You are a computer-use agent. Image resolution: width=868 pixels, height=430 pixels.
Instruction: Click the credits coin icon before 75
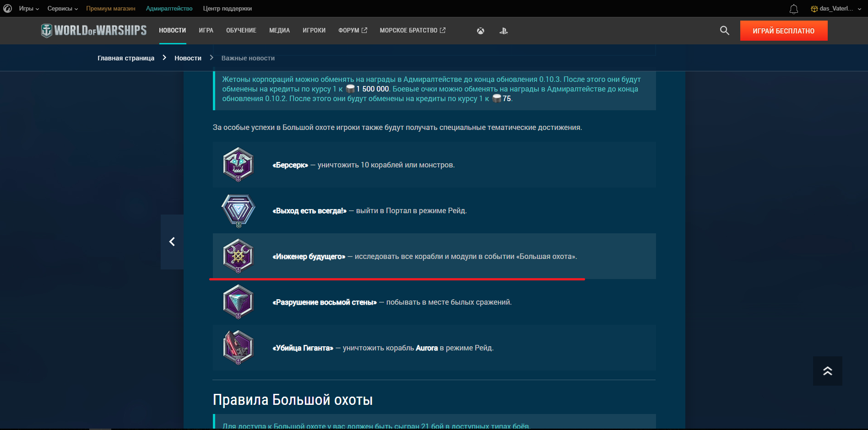pos(497,98)
